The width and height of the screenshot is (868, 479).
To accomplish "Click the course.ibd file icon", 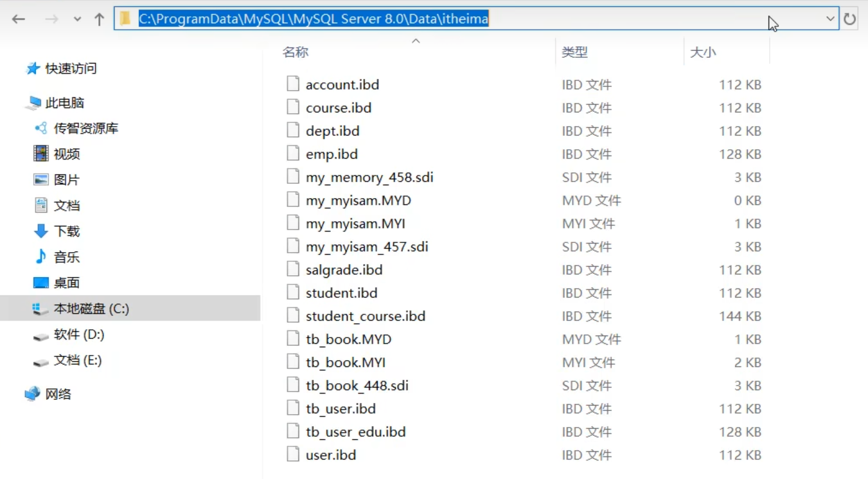I will (x=293, y=107).
